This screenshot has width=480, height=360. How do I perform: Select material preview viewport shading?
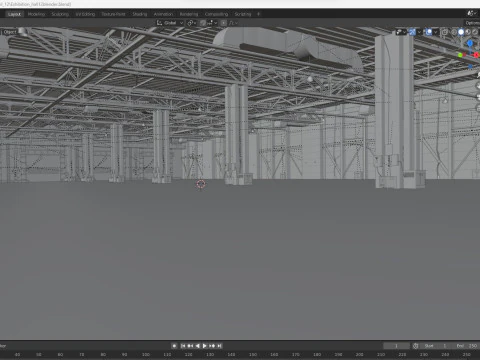pyautogui.click(x=468, y=32)
